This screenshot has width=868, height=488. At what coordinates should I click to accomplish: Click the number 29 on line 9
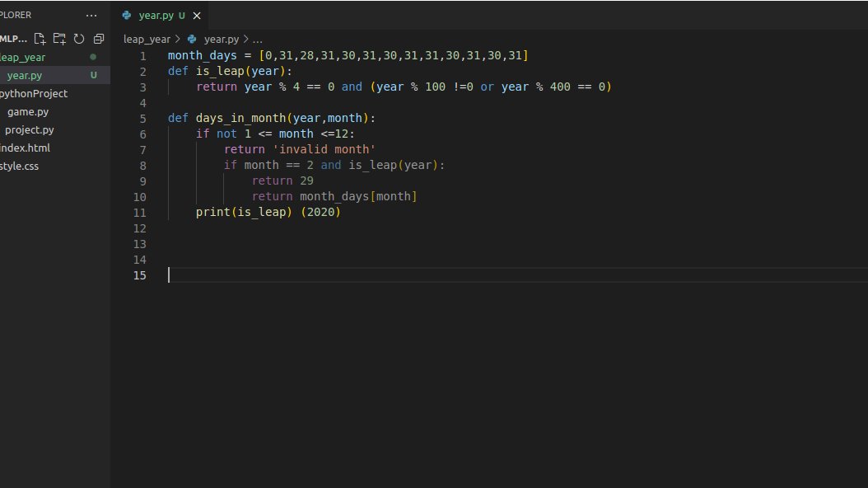(x=306, y=181)
